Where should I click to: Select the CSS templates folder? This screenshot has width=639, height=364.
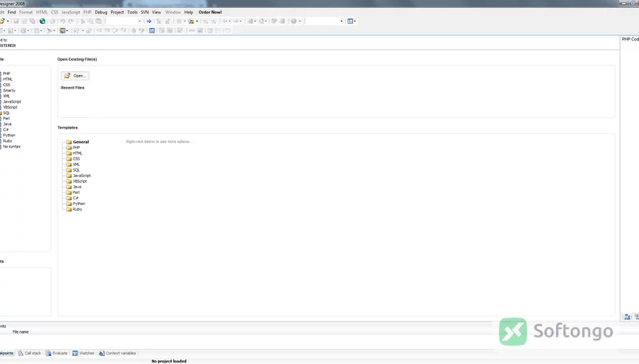76,159
